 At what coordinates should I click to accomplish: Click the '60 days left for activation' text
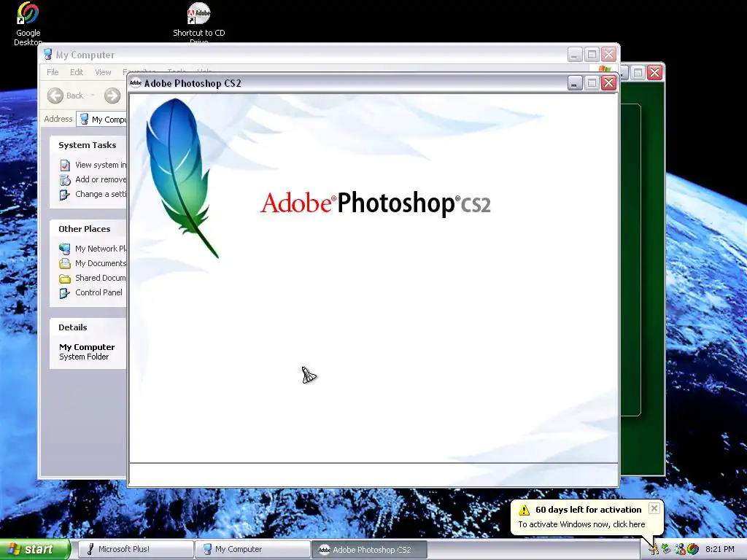coord(589,510)
